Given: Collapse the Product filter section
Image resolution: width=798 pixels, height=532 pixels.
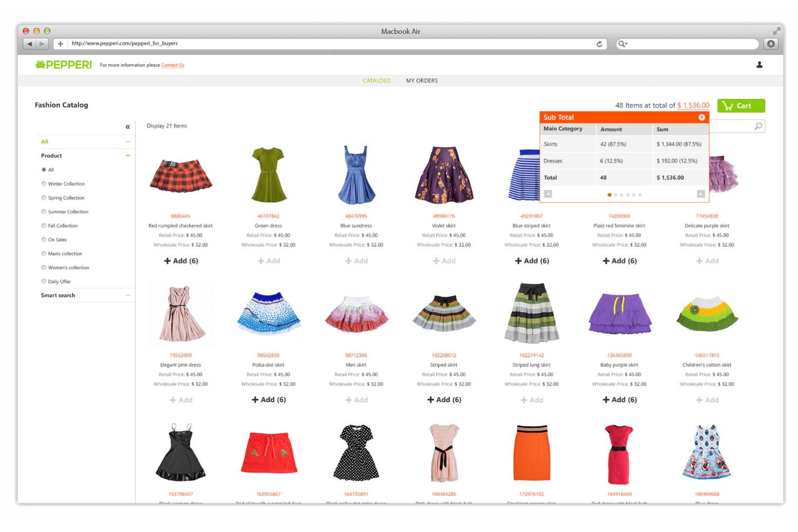Looking at the screenshot, I should 128,156.
